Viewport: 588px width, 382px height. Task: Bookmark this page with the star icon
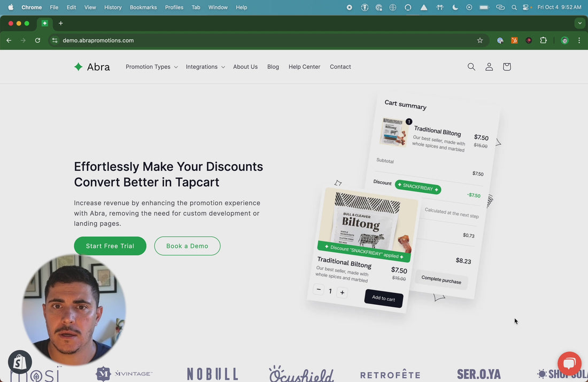click(x=480, y=41)
